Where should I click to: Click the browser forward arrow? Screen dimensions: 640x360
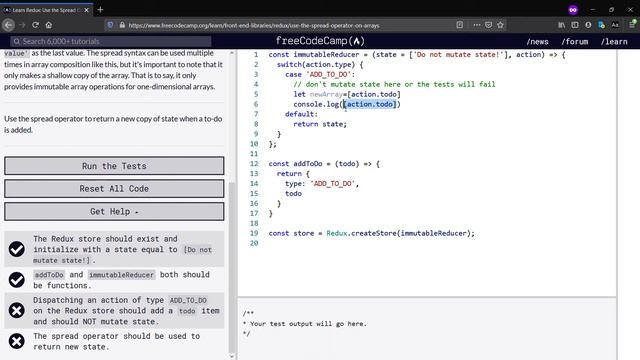click(22, 25)
